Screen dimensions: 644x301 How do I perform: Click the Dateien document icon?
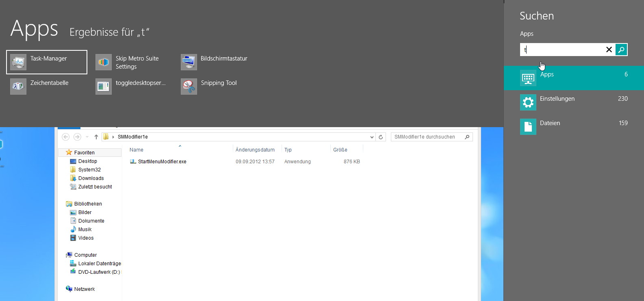coord(528,127)
